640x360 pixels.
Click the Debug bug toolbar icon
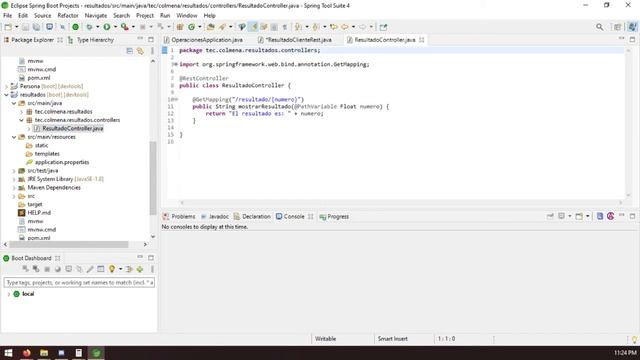pos(89,27)
